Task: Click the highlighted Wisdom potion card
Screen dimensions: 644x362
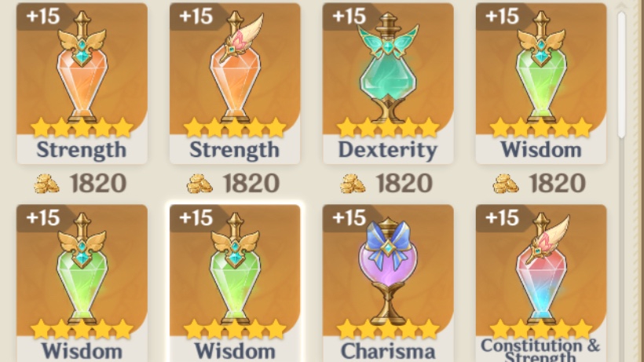Action: click(x=235, y=283)
